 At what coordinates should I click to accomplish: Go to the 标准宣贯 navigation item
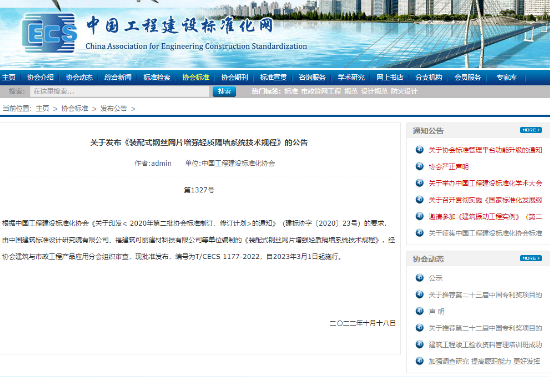point(273,77)
